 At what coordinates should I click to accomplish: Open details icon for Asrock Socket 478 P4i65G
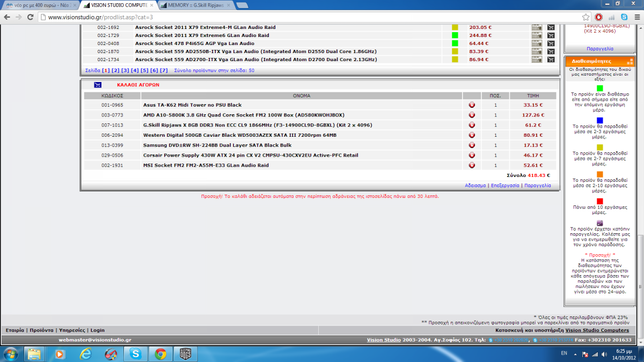(537, 43)
